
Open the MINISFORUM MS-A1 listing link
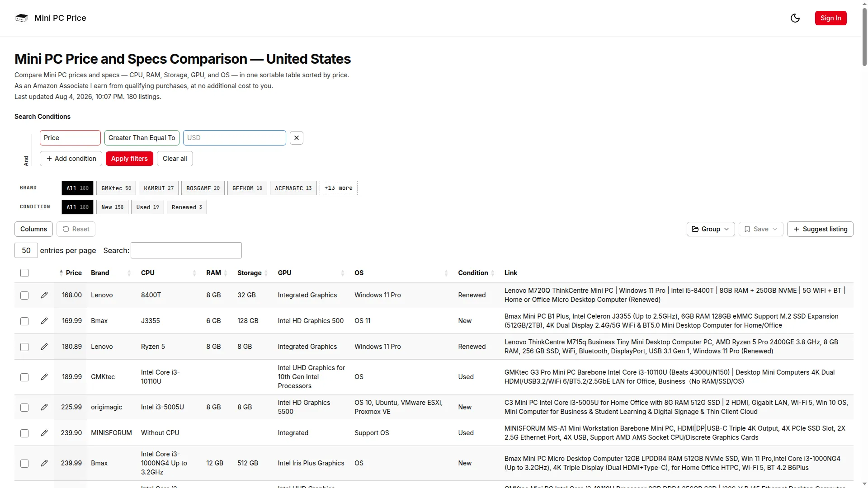click(675, 433)
